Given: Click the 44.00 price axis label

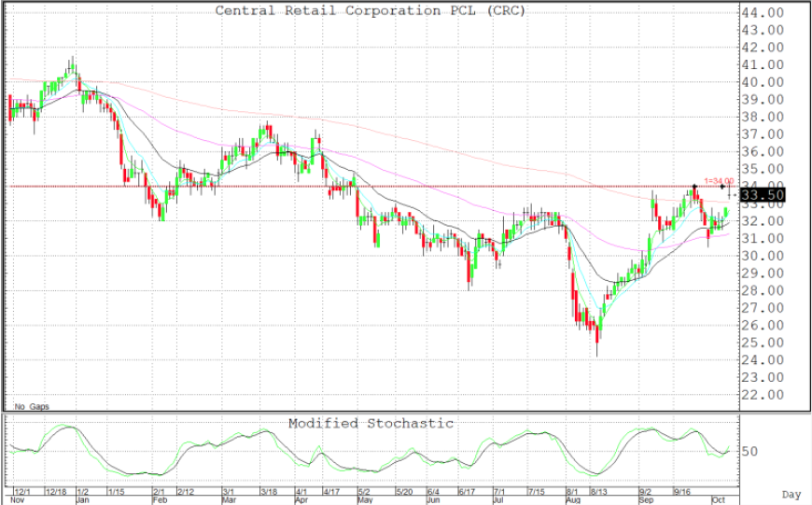Looking at the screenshot, I should click(763, 13).
